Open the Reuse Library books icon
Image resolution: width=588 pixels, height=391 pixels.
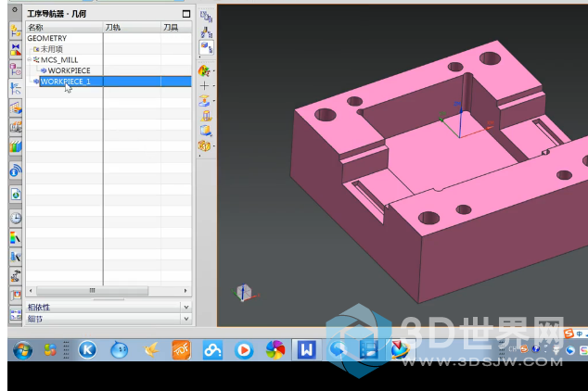pos(16,146)
